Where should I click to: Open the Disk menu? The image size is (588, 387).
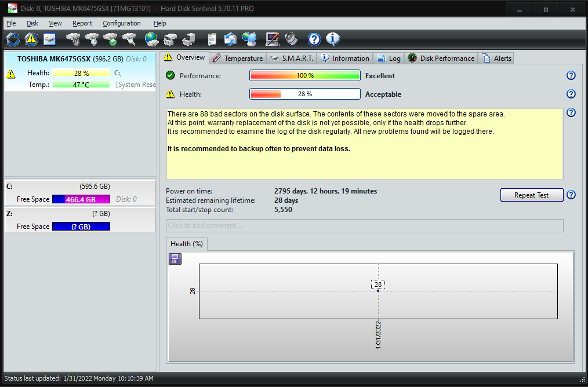(x=32, y=23)
